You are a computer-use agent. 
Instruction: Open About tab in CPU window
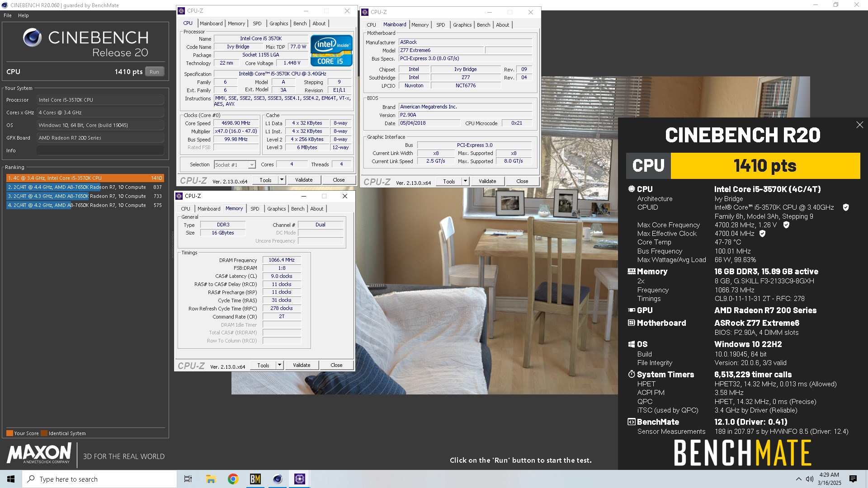(x=319, y=23)
